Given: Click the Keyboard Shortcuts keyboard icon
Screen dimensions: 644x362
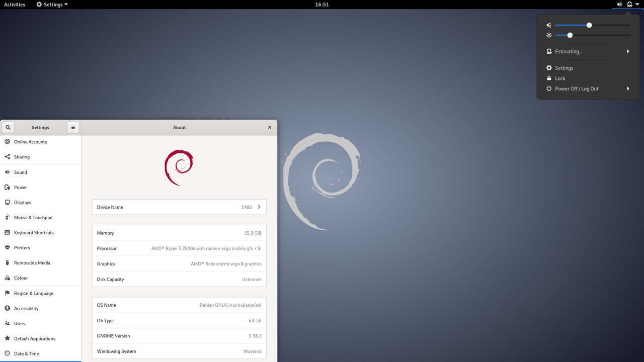Looking at the screenshot, I should [7, 232].
